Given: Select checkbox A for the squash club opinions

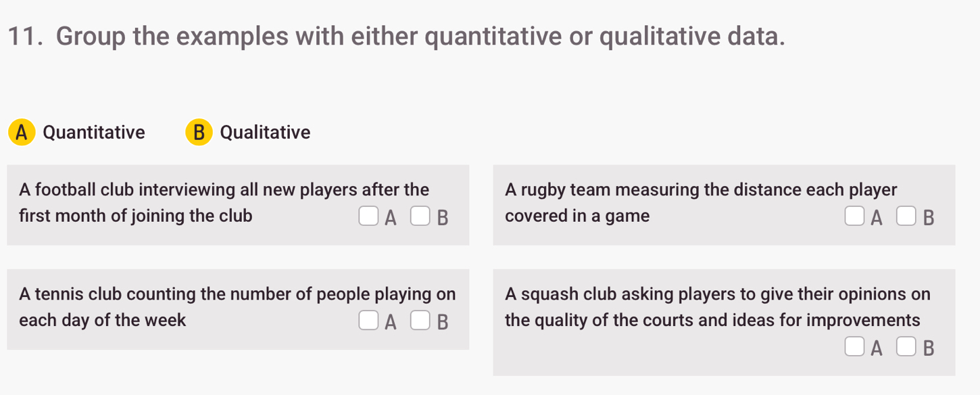Looking at the screenshot, I should (854, 347).
